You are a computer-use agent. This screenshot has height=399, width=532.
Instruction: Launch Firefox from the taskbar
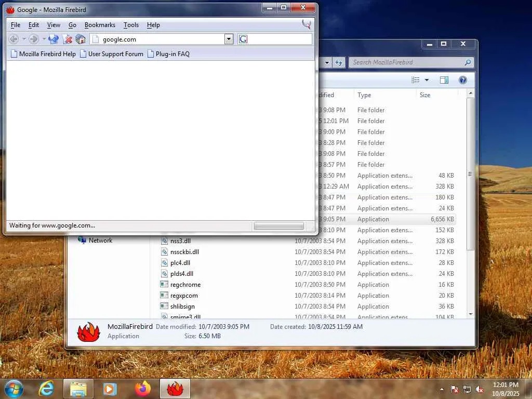(143, 389)
